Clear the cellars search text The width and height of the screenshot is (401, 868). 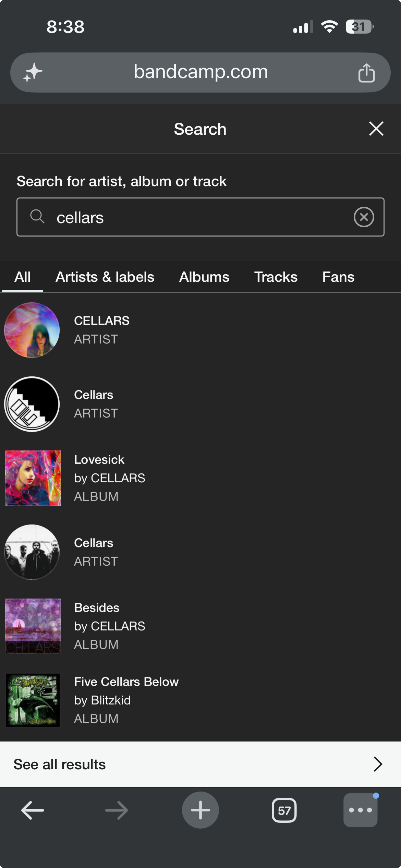pos(364,217)
